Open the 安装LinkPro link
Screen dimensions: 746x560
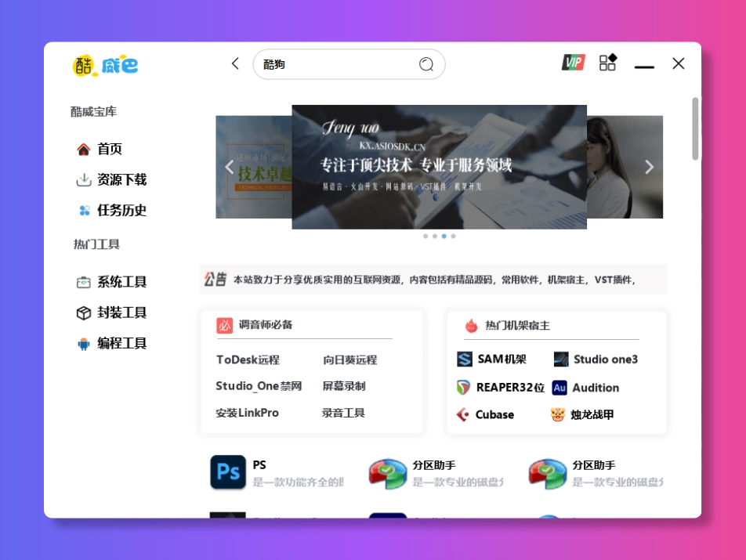coord(248,413)
